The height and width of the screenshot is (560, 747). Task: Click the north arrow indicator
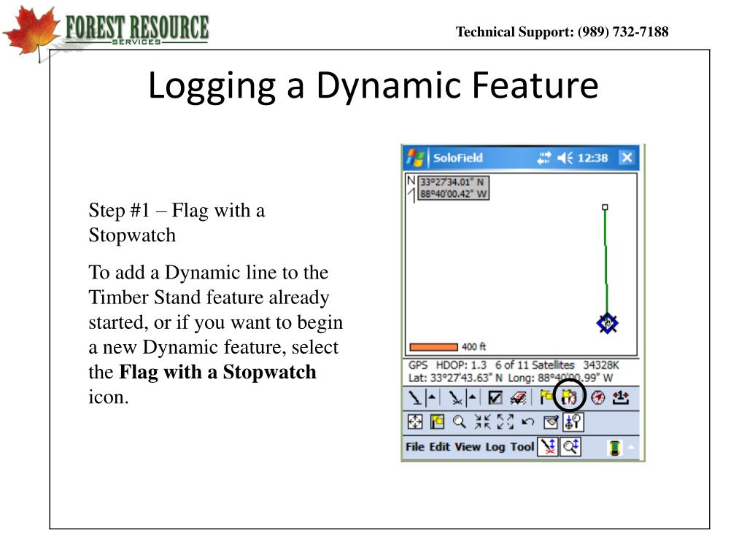pyautogui.click(x=411, y=189)
